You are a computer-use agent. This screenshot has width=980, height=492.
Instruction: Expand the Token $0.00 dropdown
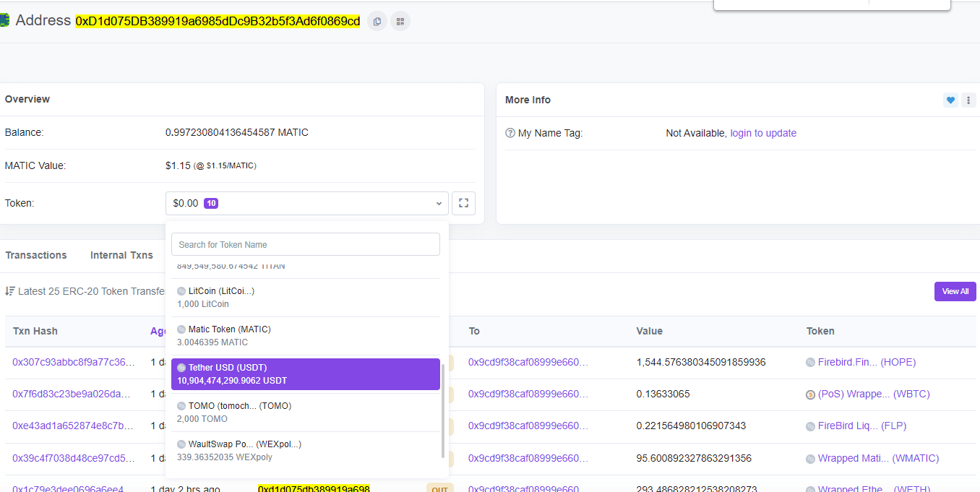tap(307, 203)
